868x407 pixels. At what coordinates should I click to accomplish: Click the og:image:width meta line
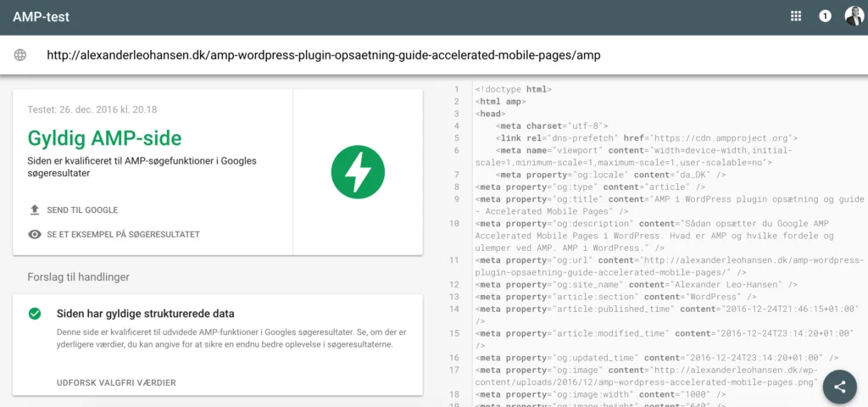coord(599,394)
